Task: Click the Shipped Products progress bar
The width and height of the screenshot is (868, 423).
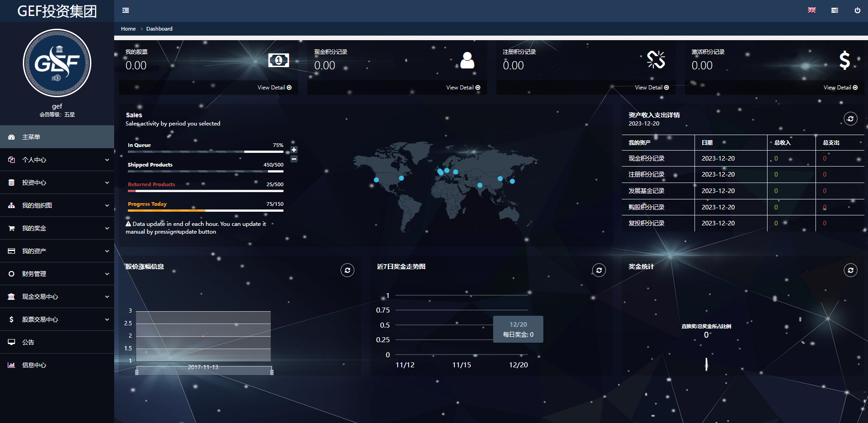Action: click(x=205, y=172)
